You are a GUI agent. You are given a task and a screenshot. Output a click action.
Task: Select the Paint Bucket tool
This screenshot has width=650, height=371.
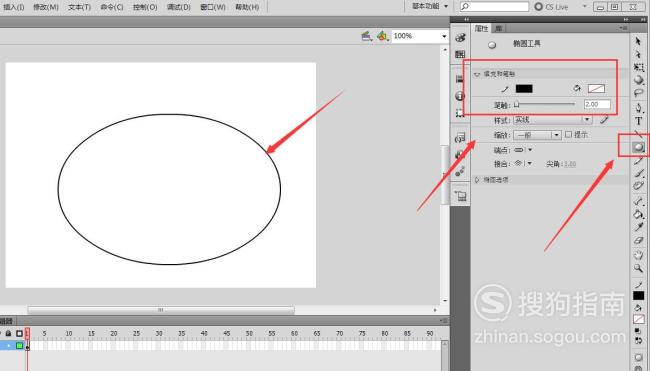click(638, 214)
